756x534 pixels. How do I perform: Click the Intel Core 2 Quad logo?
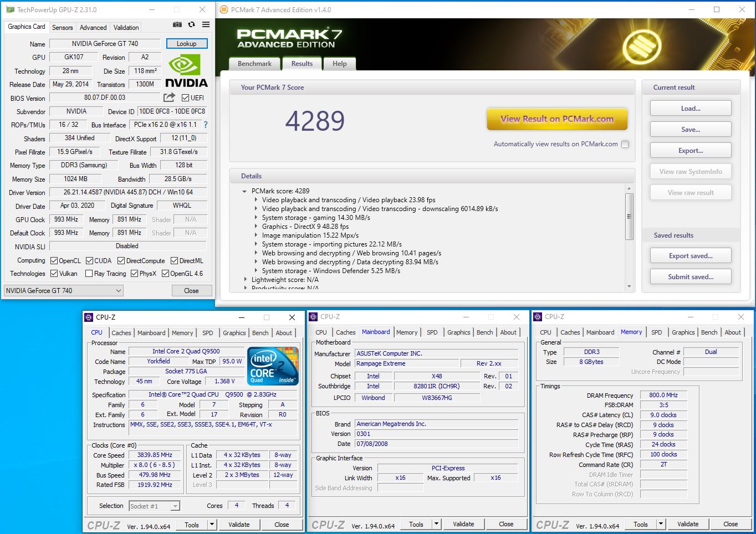(x=273, y=366)
